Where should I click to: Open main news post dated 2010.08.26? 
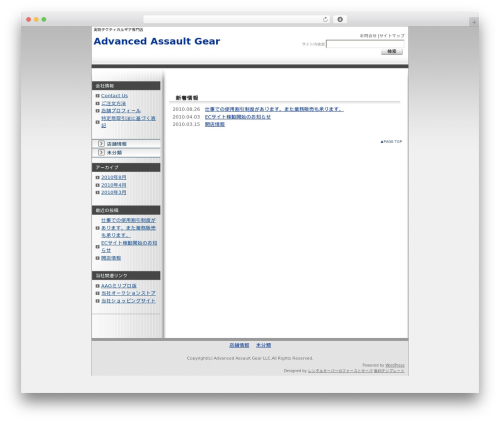(x=274, y=109)
